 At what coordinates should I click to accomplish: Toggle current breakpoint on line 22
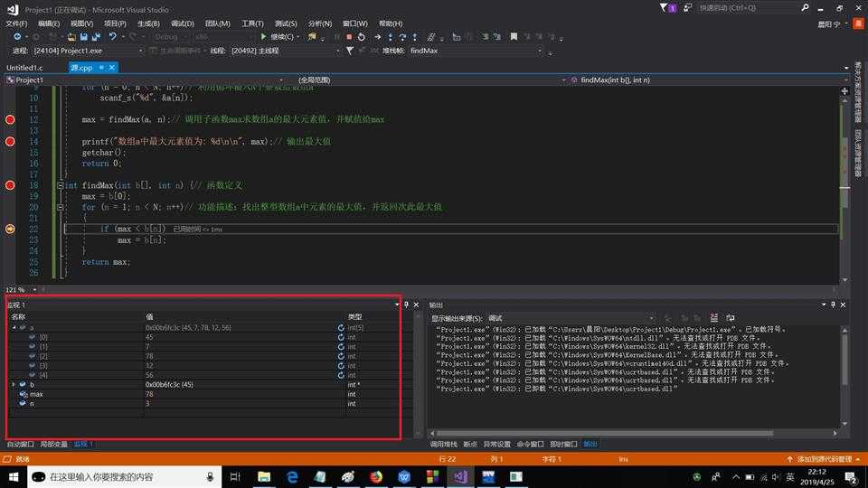pyautogui.click(x=10, y=229)
